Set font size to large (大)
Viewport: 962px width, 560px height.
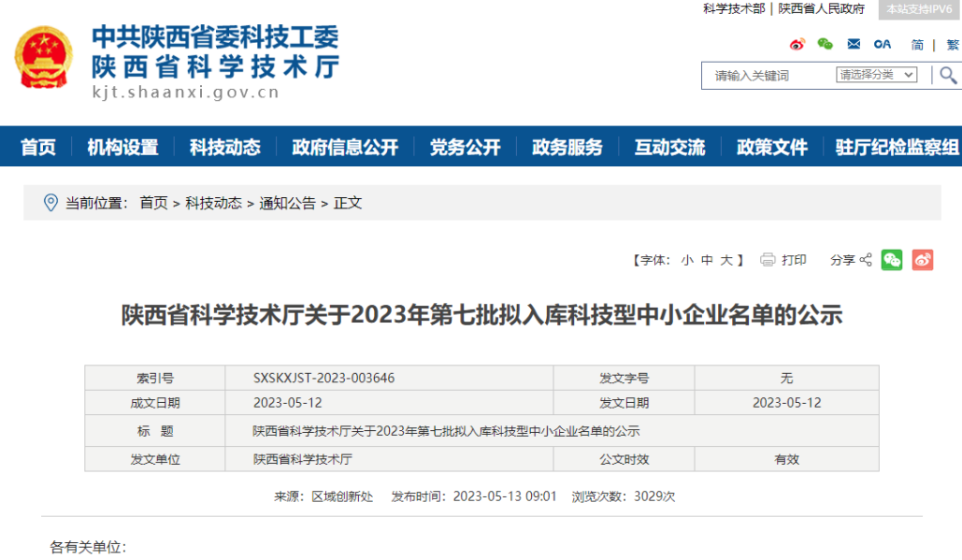(726, 260)
